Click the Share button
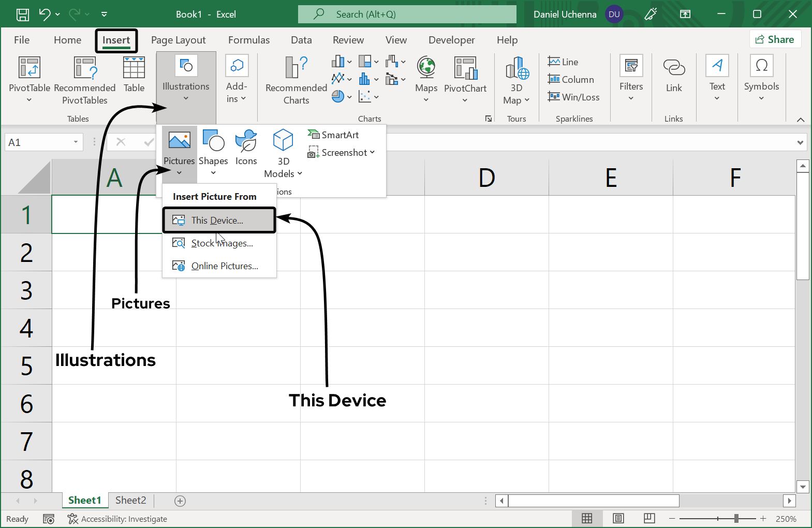 [775, 39]
